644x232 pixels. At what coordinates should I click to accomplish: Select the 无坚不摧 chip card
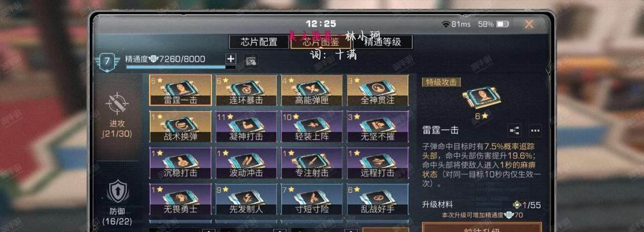(378, 126)
